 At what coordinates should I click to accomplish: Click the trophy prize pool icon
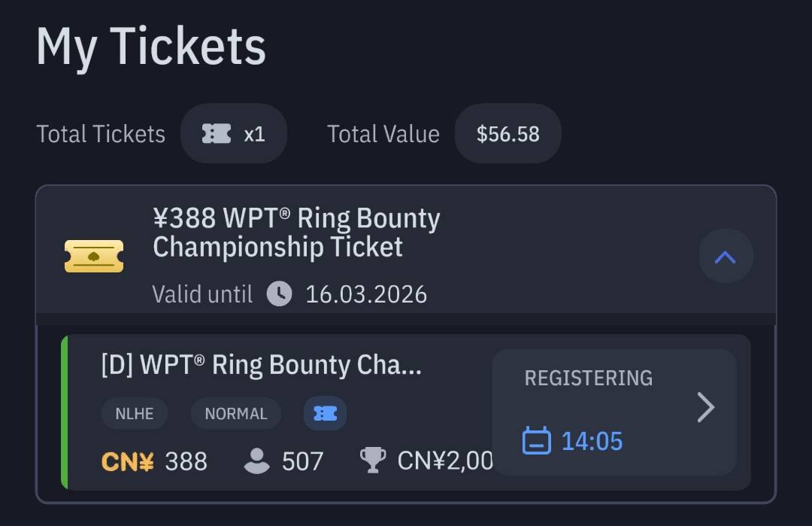tap(373, 461)
